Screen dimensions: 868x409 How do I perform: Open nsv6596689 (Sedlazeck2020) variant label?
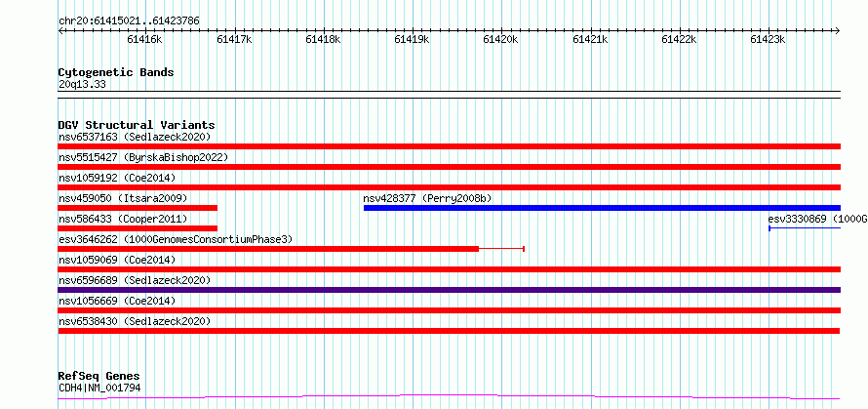click(135, 280)
